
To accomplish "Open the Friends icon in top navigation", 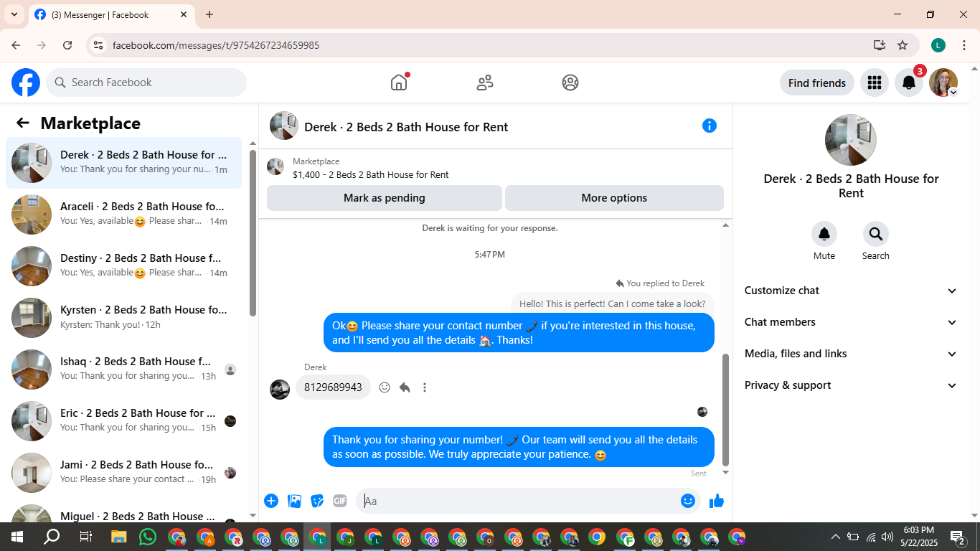I will pyautogui.click(x=485, y=83).
